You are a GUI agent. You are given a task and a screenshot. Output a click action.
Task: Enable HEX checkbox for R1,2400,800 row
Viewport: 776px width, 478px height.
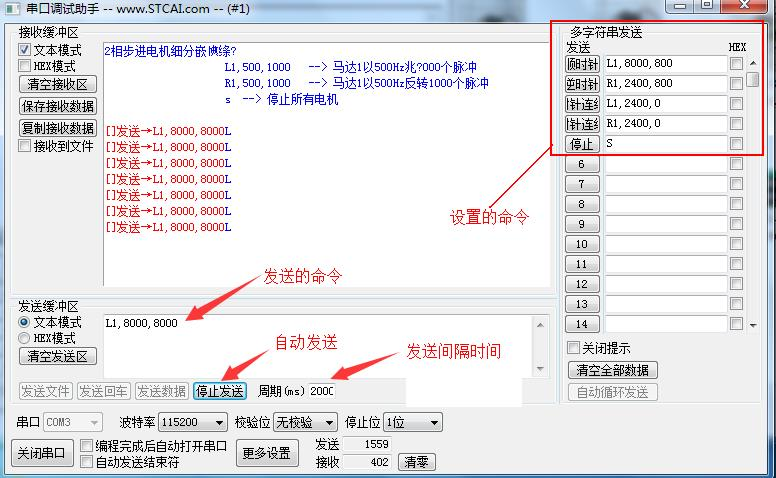pyautogui.click(x=736, y=83)
